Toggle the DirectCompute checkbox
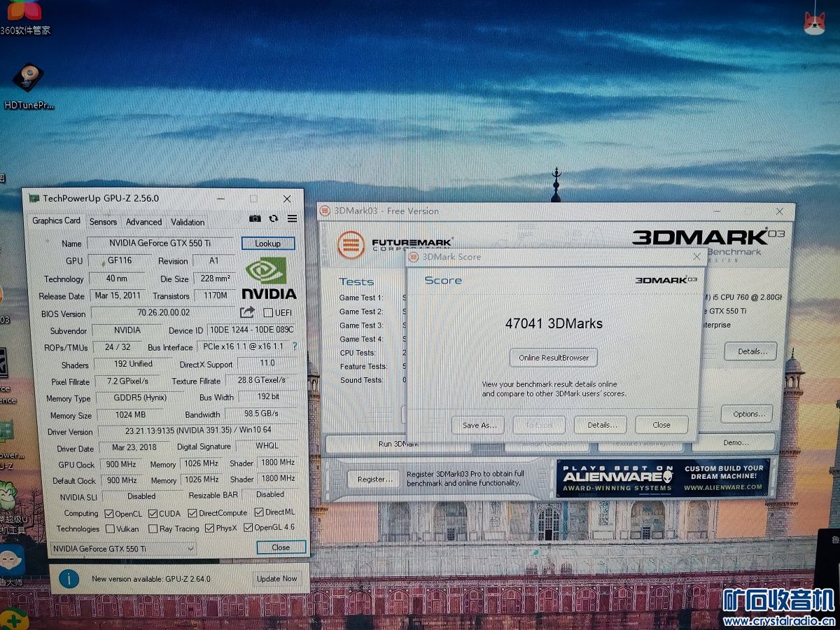Image resolution: width=840 pixels, height=630 pixels. click(192, 512)
